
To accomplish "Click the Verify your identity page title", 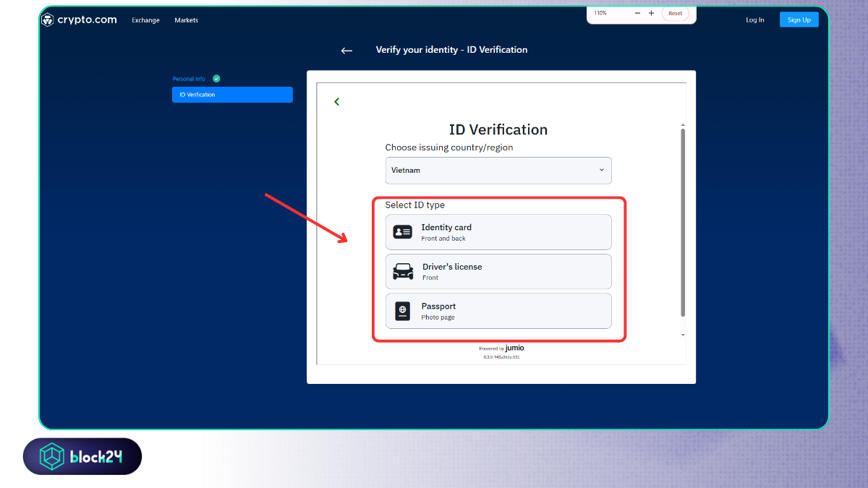I will click(451, 50).
